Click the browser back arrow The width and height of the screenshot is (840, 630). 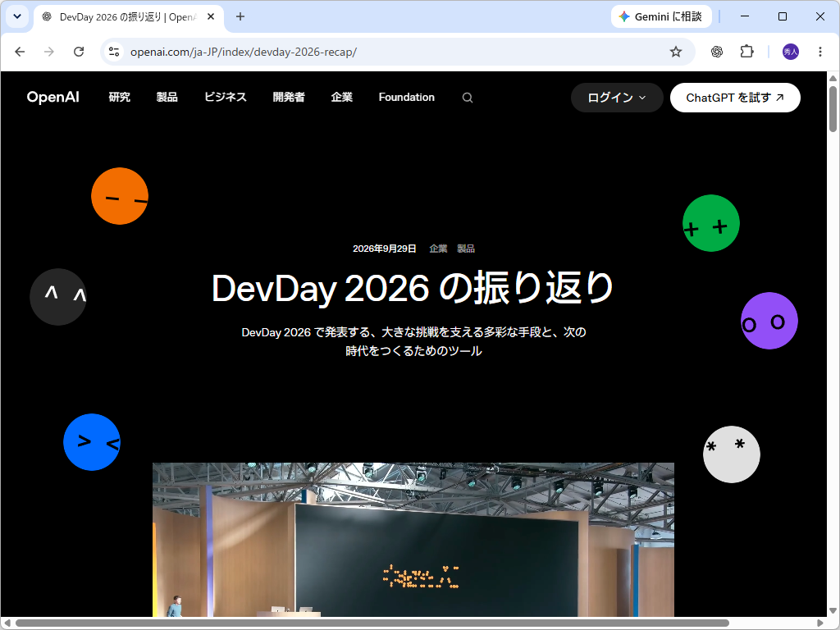click(x=20, y=52)
